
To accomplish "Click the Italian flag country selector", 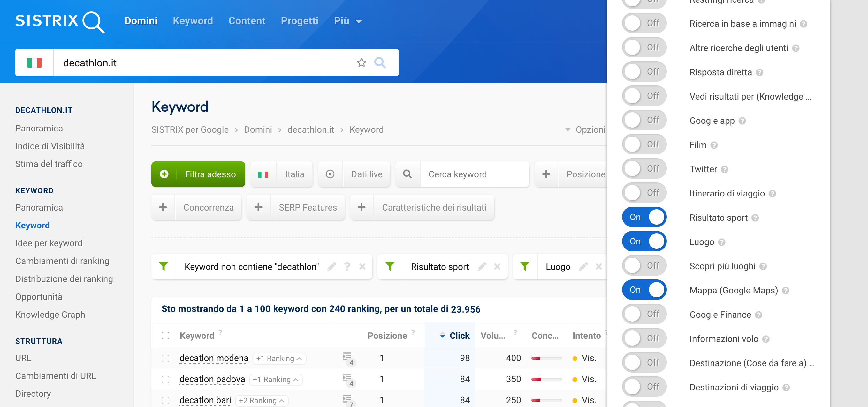I will [34, 63].
